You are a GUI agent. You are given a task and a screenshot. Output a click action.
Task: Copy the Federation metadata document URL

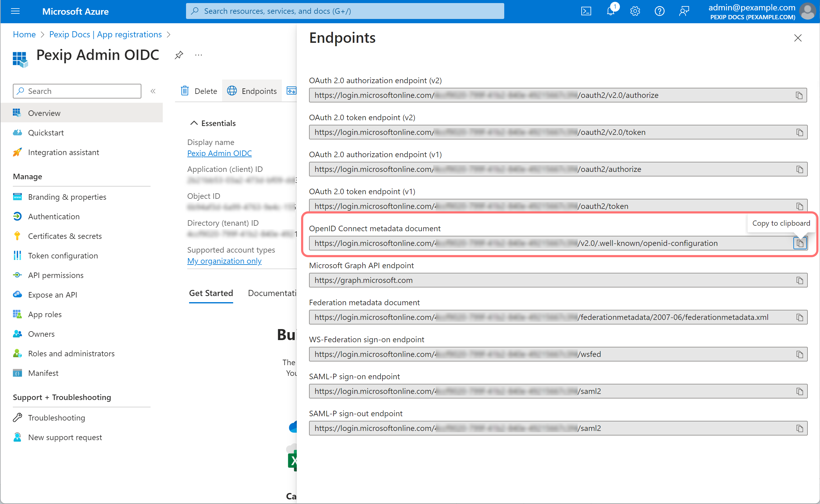(x=799, y=317)
